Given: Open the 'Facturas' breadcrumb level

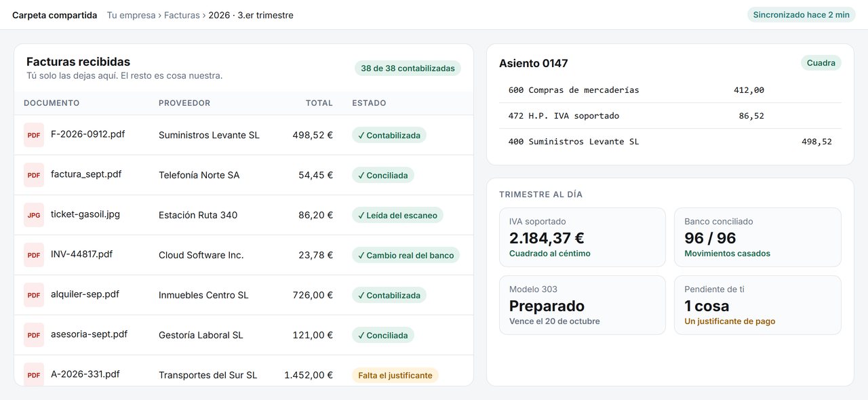Looking at the screenshot, I should pyautogui.click(x=182, y=15).
